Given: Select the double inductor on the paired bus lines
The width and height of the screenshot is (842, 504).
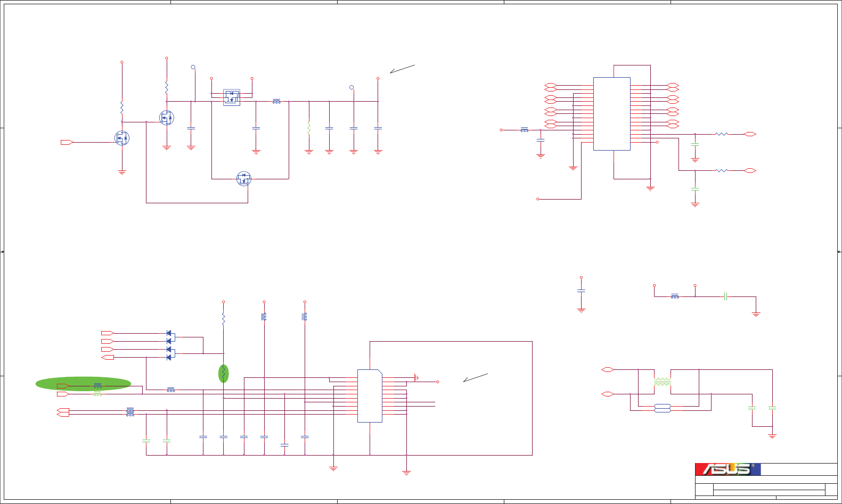Looking at the screenshot, I should [x=130, y=412].
